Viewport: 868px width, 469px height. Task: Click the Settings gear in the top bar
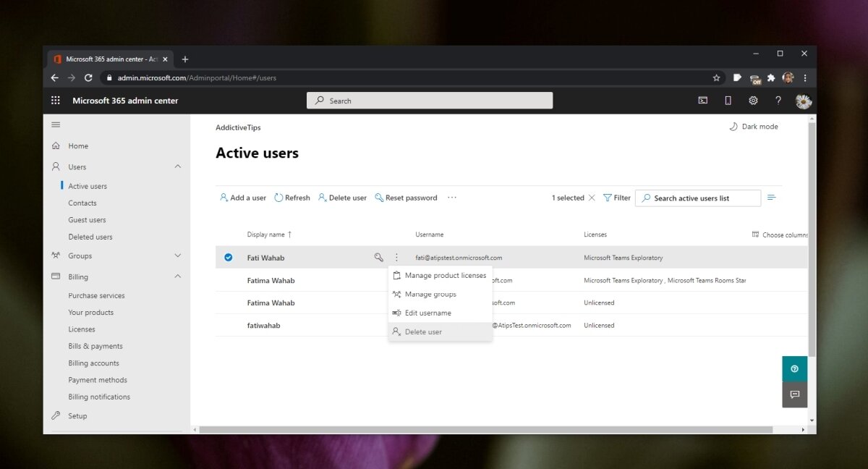point(753,101)
